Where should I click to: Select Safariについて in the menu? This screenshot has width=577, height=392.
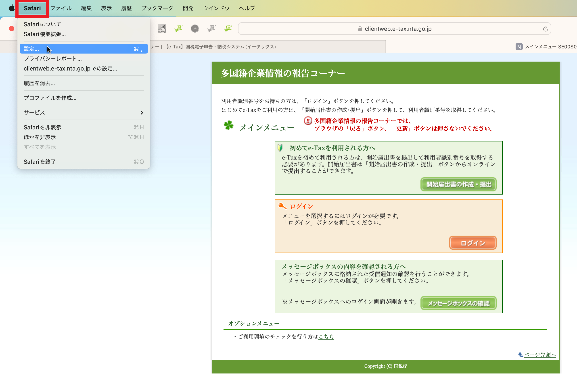click(84, 24)
